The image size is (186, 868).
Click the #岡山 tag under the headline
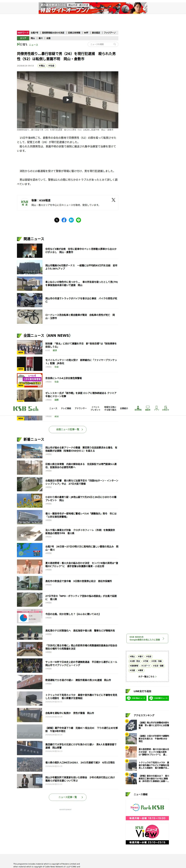click(42, 66)
